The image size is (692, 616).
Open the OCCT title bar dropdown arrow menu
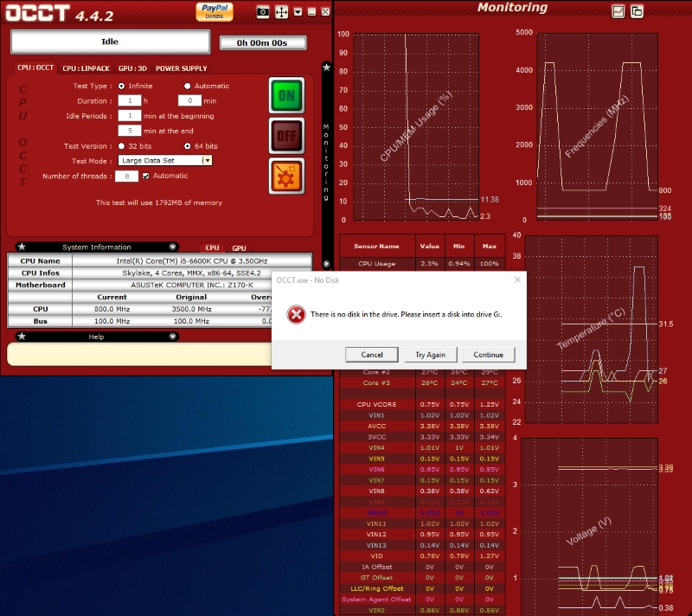[298, 12]
